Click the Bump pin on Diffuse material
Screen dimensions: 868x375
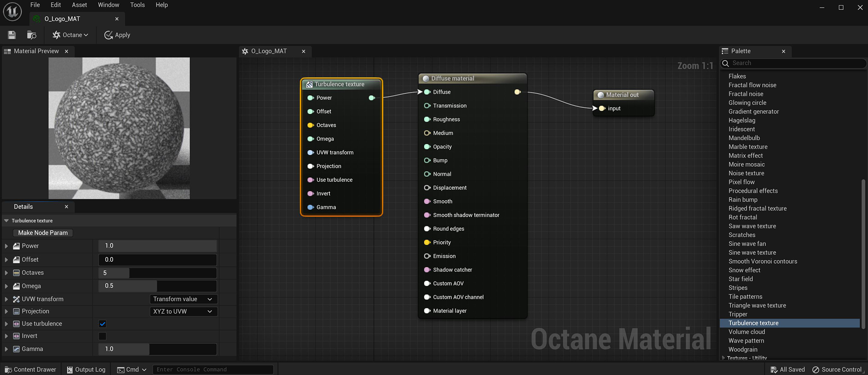[427, 160]
